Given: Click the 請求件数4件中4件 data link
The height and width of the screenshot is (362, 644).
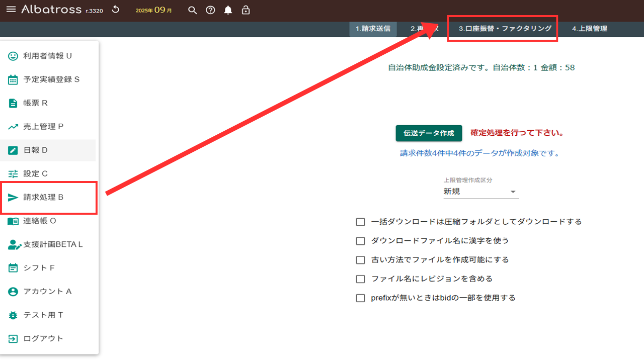Looking at the screenshot, I should [x=479, y=153].
